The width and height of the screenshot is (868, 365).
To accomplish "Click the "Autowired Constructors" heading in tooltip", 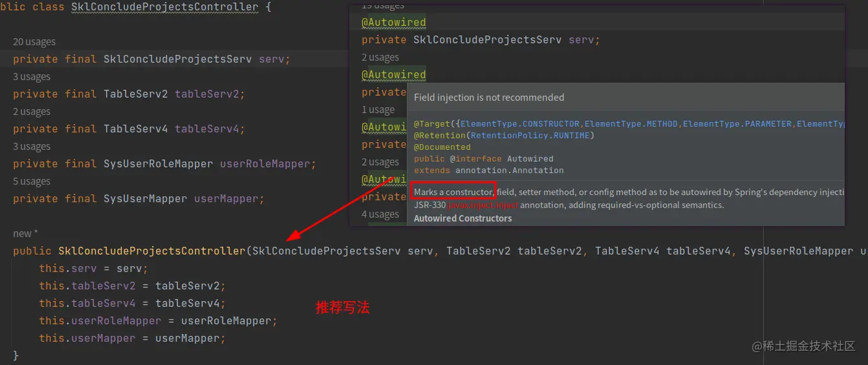I will point(462,218).
